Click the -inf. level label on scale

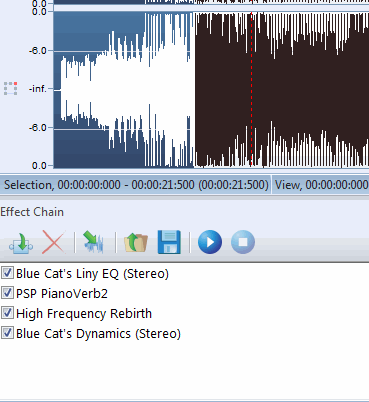coord(37,89)
